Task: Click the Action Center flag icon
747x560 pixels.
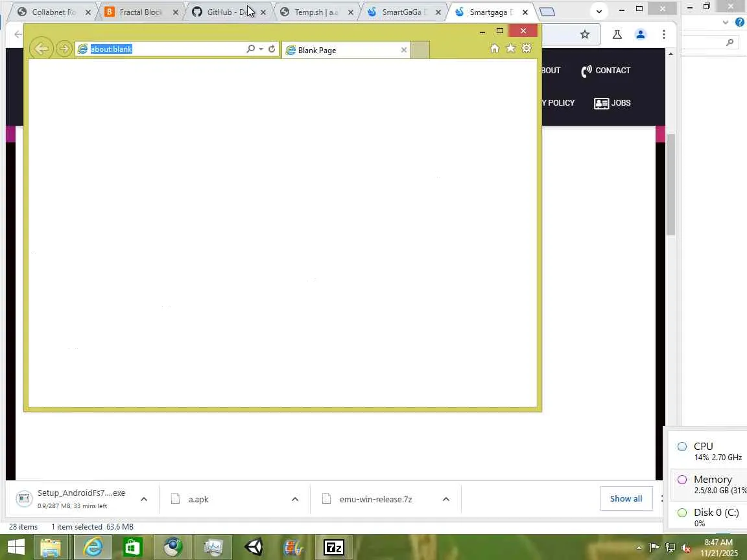Action: (x=654, y=548)
